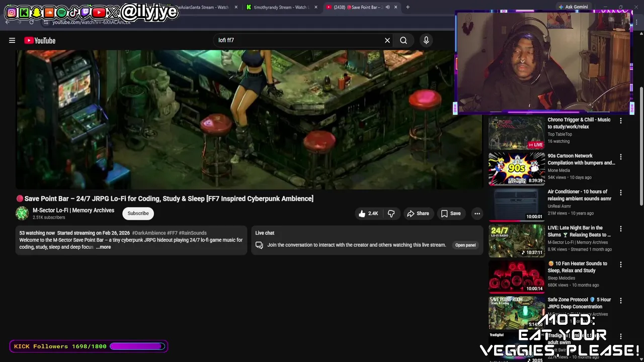Subscribe to M-Sector Lo-Fi channel
The width and height of the screenshot is (644, 362).
click(138, 213)
